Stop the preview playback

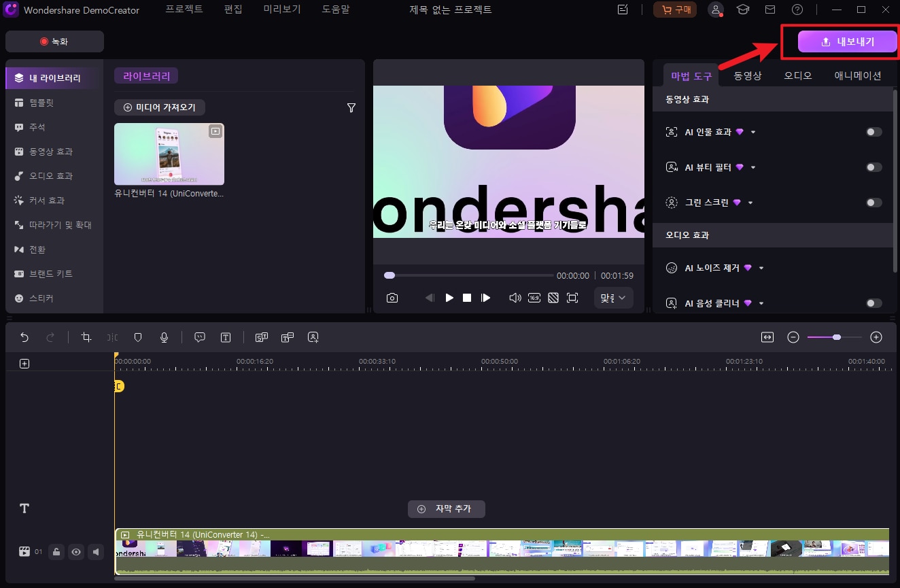pyautogui.click(x=467, y=298)
